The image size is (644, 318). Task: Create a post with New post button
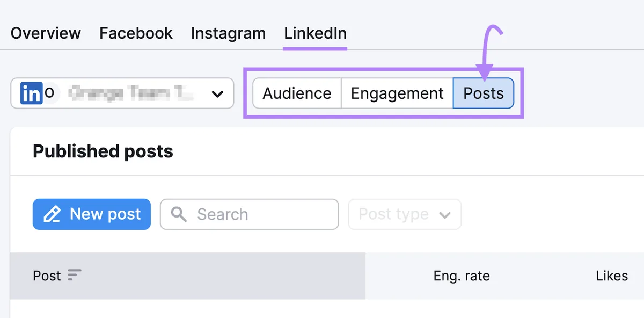point(92,214)
